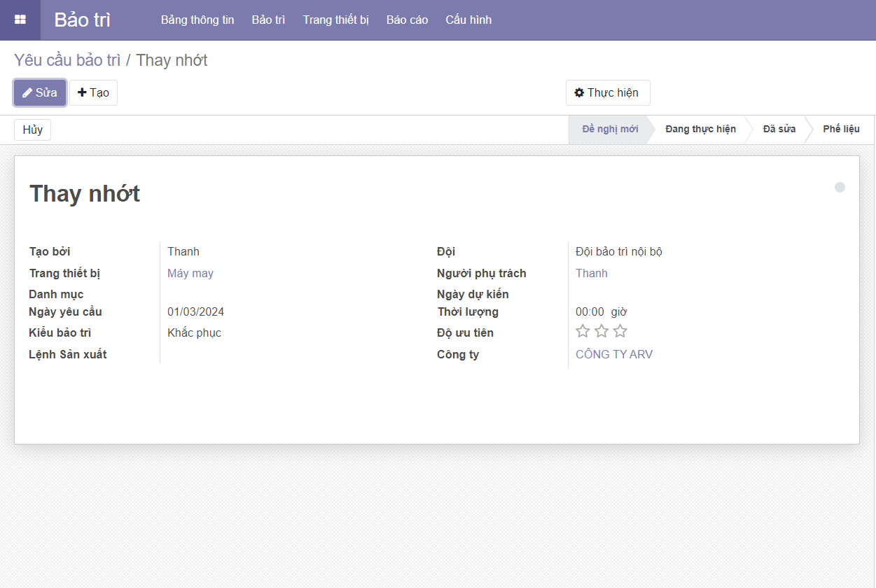Set priority to the second star
The image size is (876, 588).
tap(602, 332)
